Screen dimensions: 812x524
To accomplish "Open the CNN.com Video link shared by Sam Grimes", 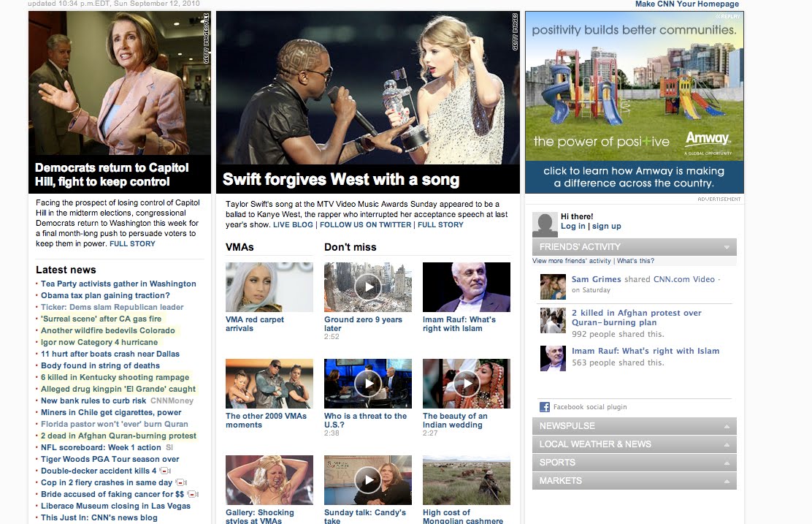I will [x=683, y=279].
